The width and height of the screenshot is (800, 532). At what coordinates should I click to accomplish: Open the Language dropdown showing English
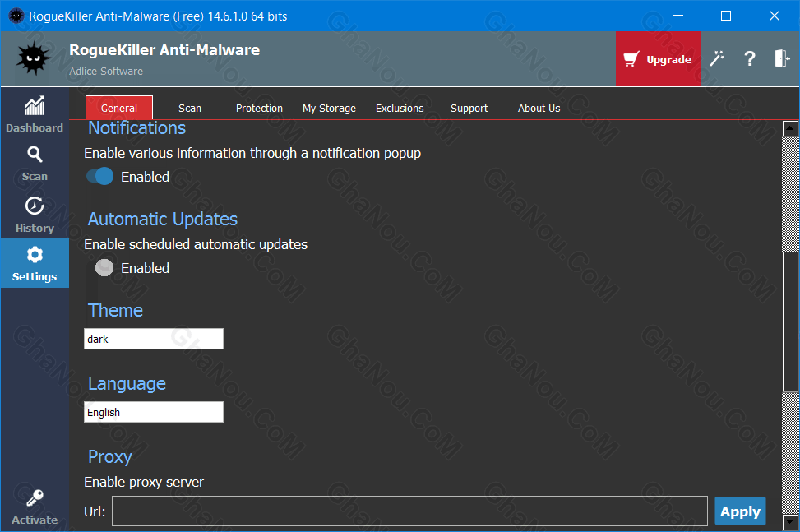click(x=154, y=412)
